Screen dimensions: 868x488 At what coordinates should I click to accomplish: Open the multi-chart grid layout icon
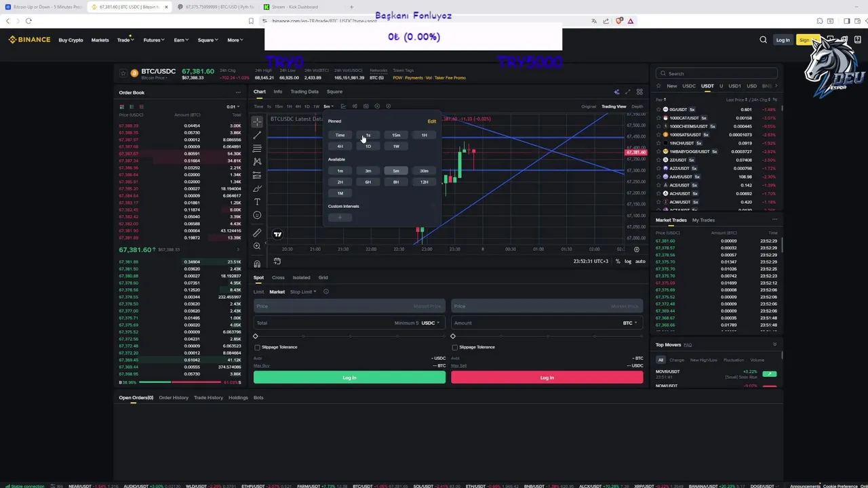(x=639, y=91)
